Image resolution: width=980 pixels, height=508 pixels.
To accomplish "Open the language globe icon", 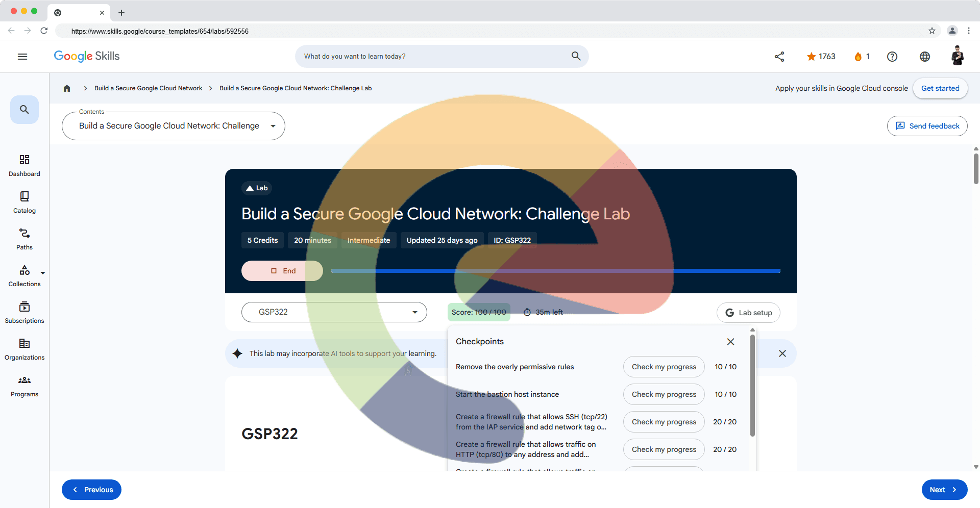I will (925, 57).
